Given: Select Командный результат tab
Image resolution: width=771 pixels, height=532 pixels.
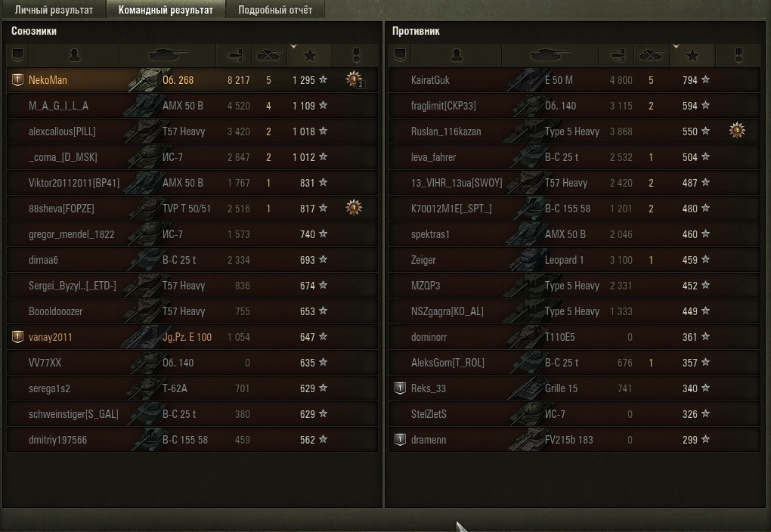Looking at the screenshot, I should [x=166, y=10].
